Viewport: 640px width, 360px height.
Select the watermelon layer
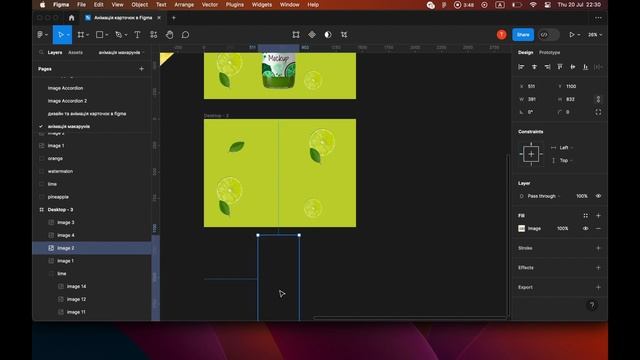[92, 171]
